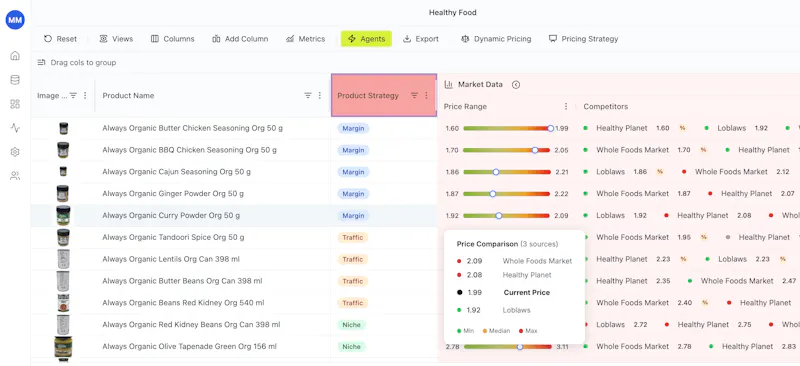Click Curry Powder price range slider
This screenshot has width=800, height=366.
pyautogui.click(x=507, y=215)
